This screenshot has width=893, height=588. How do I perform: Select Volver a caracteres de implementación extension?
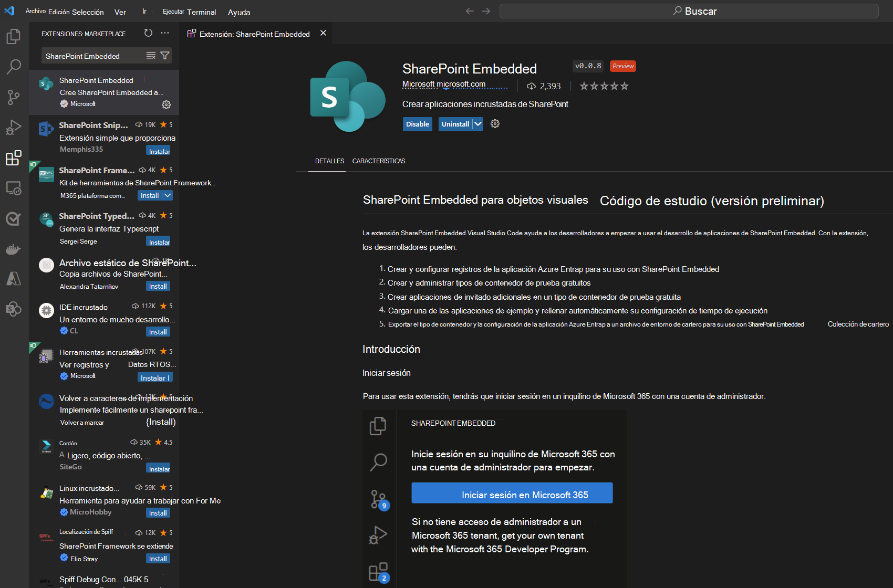(104, 411)
